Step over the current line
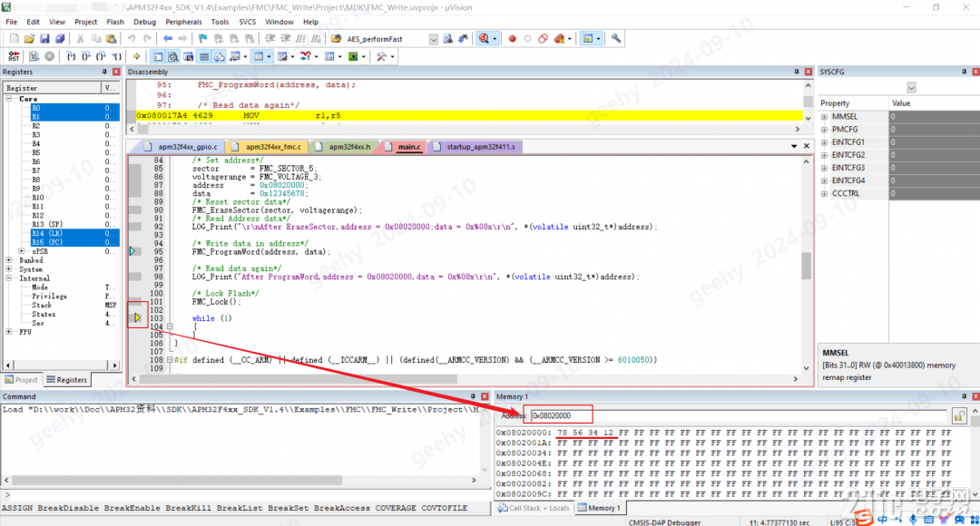This screenshot has width=980, height=526. point(85,56)
